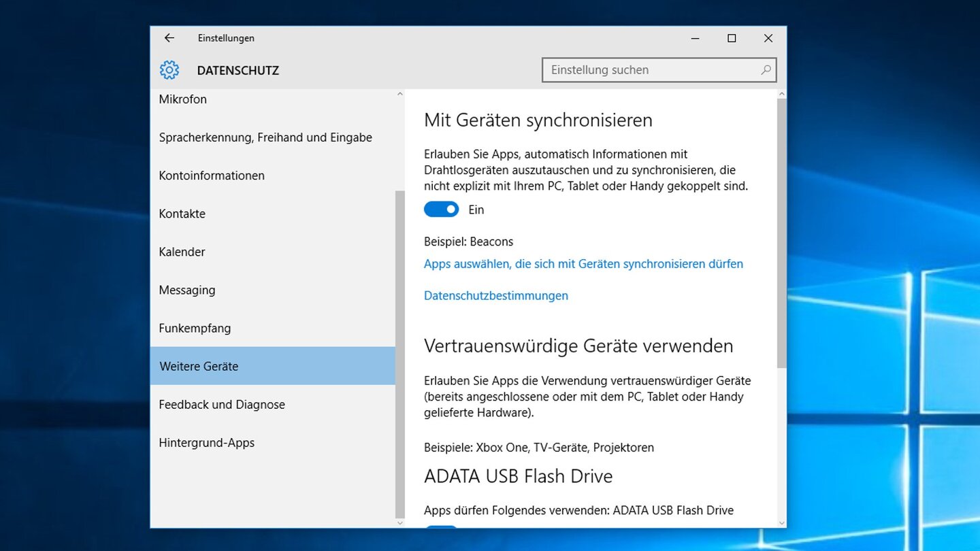This screenshot has height=551, width=980.
Task: Click the Datenschutz gear icon
Action: [x=169, y=70]
